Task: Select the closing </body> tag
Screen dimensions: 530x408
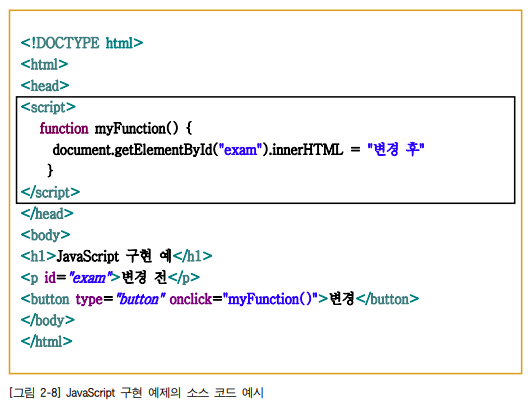Action: [x=48, y=320]
